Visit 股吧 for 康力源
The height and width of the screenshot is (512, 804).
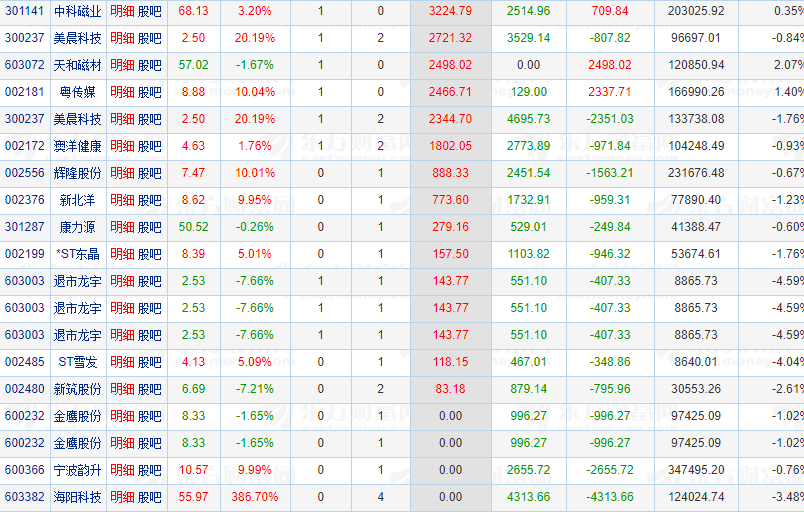click(150, 227)
